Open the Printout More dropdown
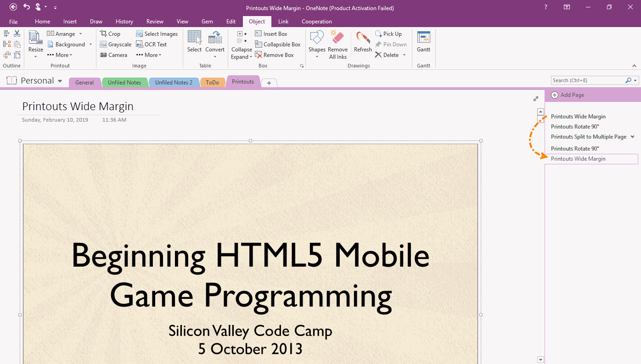 (60, 55)
